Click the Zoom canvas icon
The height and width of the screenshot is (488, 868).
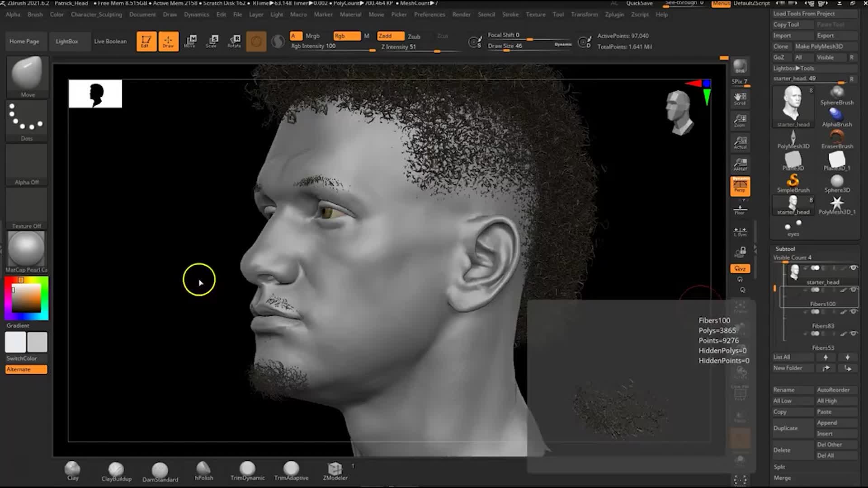tap(740, 120)
